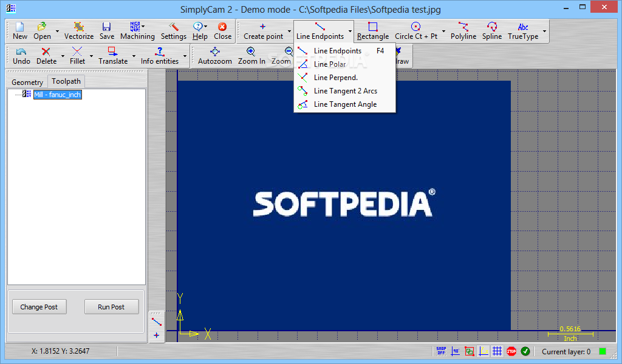
Task: Expand the Fillet dropdown arrow
Action: (x=91, y=56)
